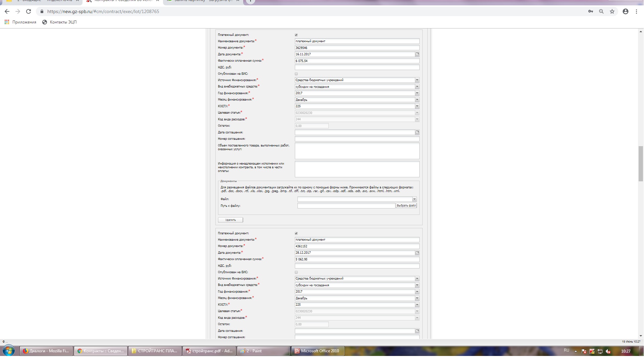Screen dimensions: 644x362
Task: Uncheck first payment document checkbox
Action: pyautogui.click(x=296, y=35)
